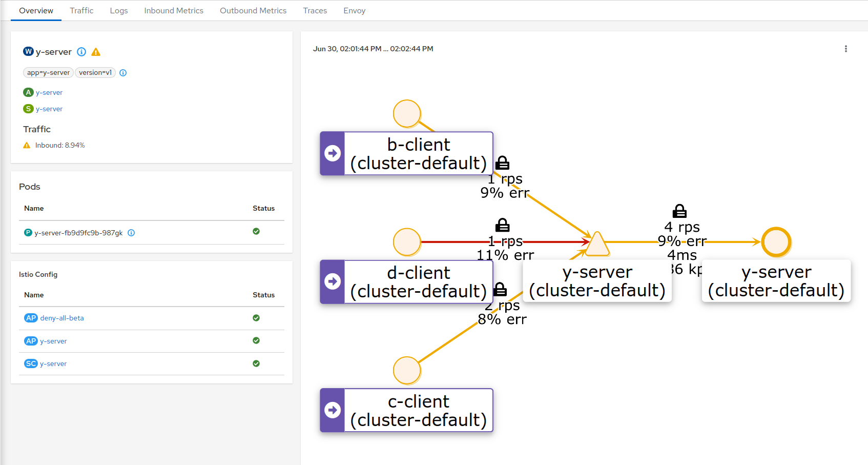The width and height of the screenshot is (868, 465).
Task: Click the SC badge icon
Action: click(x=31, y=363)
